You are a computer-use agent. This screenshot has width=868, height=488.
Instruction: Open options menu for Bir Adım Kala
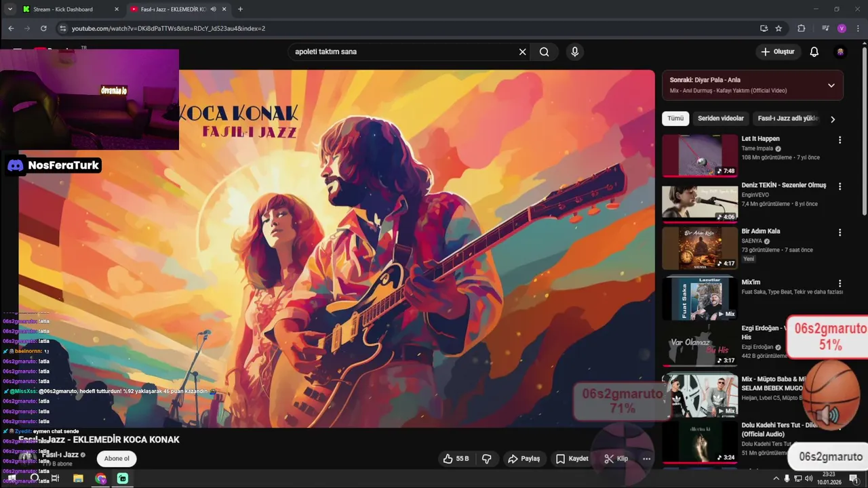click(840, 232)
